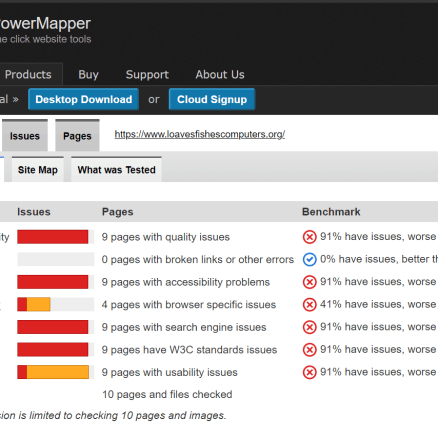This screenshot has height=438, width=438.
Task: Click '9 pages with accessibility problems' text
Action: coord(186,282)
